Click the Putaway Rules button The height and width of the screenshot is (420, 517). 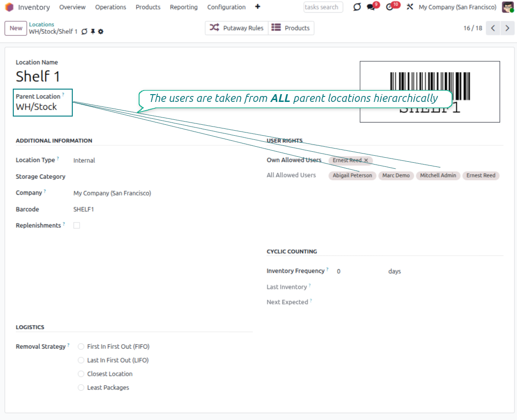click(237, 28)
